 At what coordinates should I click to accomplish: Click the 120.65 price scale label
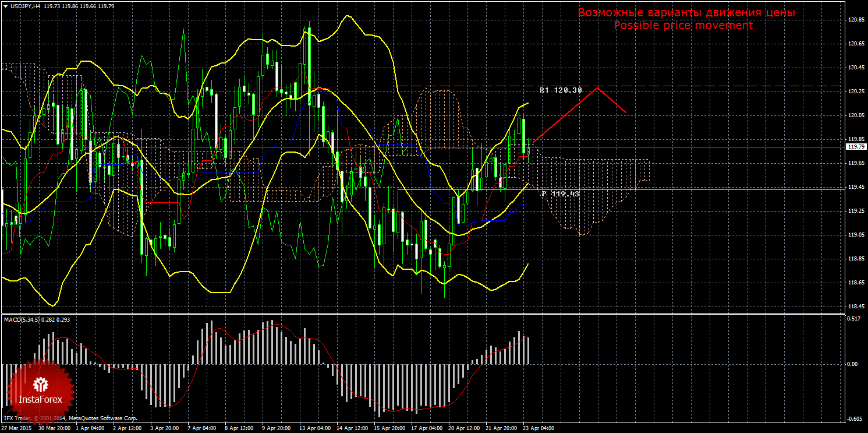pyautogui.click(x=855, y=44)
